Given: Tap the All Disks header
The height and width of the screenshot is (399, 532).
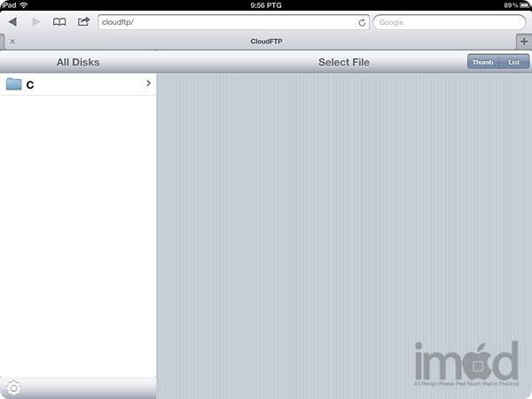Looking at the screenshot, I should click(x=78, y=62).
